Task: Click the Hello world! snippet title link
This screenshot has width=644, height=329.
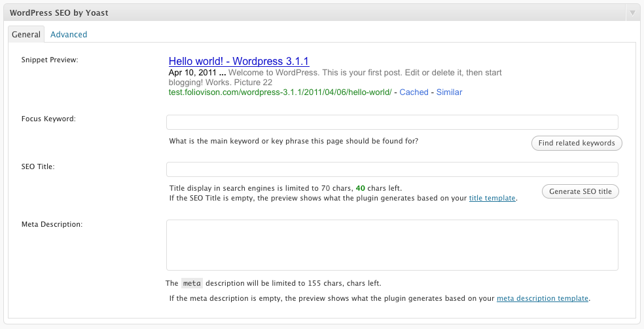Action: click(239, 62)
